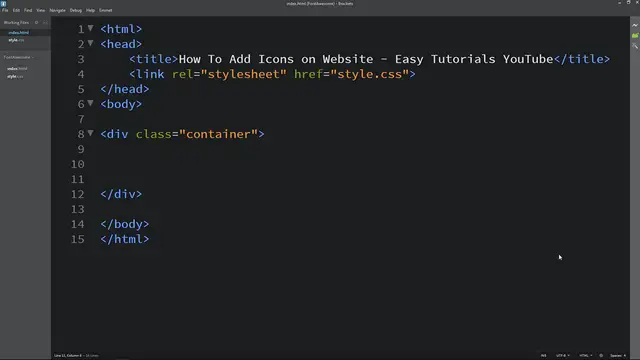The image size is (640, 360).
Task: Open Working Files settings gear icon
Action: click(x=36, y=22)
